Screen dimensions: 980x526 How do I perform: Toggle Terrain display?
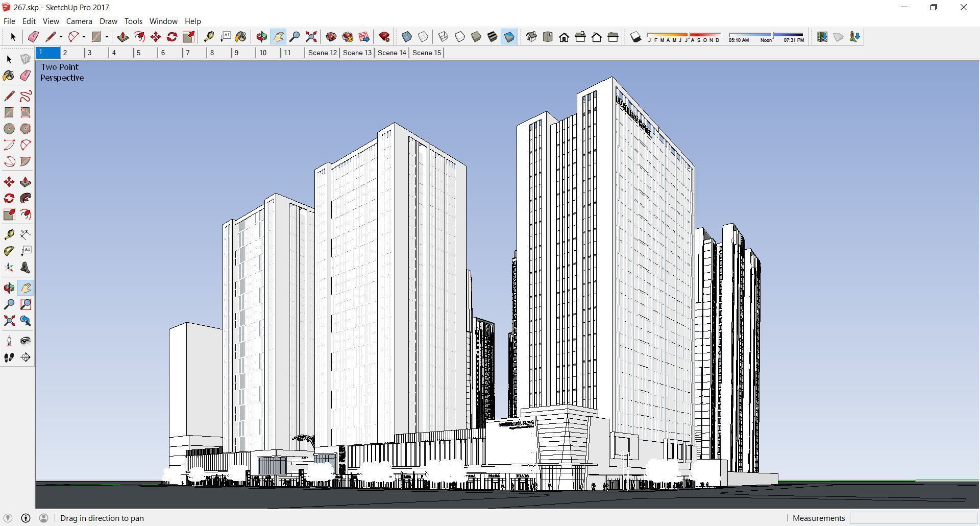click(x=838, y=37)
